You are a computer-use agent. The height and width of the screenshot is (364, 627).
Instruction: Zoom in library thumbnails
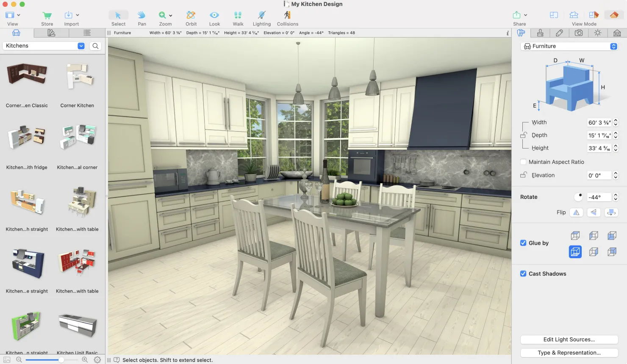click(85, 360)
